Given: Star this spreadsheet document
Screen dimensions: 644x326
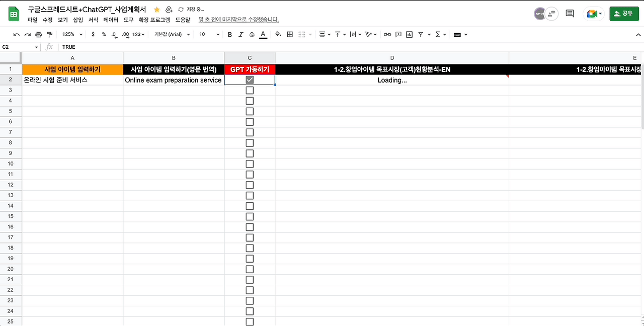Looking at the screenshot, I should tap(157, 10).
